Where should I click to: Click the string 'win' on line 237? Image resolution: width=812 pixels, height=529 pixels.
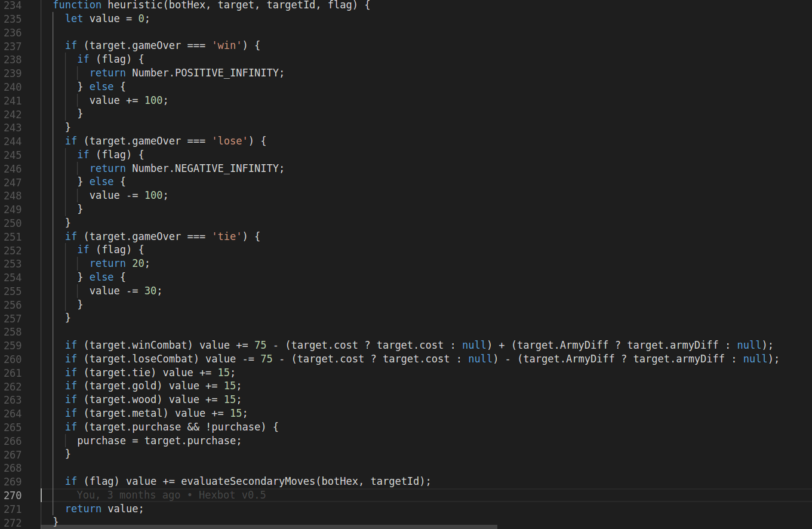tap(227, 45)
